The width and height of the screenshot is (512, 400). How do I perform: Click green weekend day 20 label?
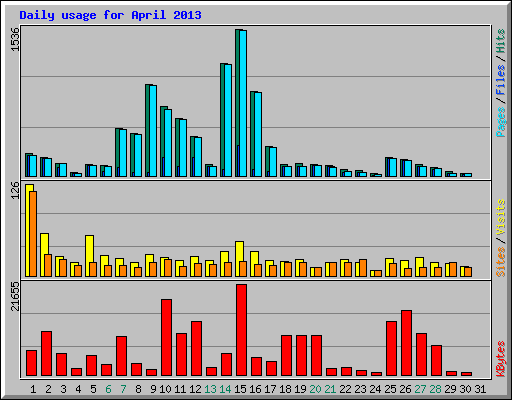point(315,389)
